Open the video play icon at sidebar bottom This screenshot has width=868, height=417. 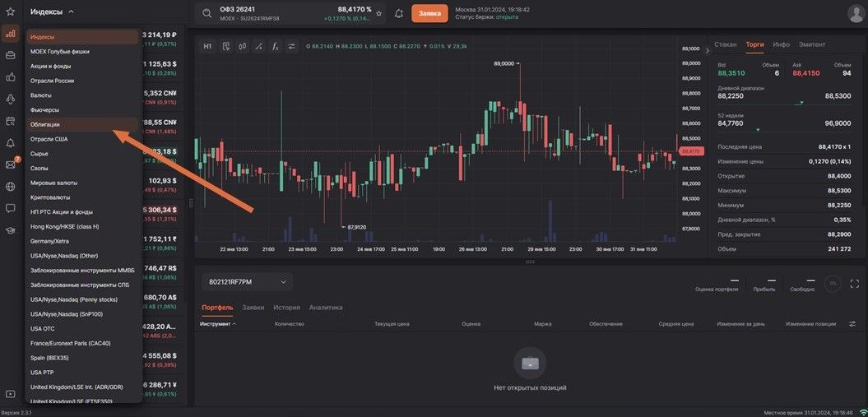click(10, 394)
